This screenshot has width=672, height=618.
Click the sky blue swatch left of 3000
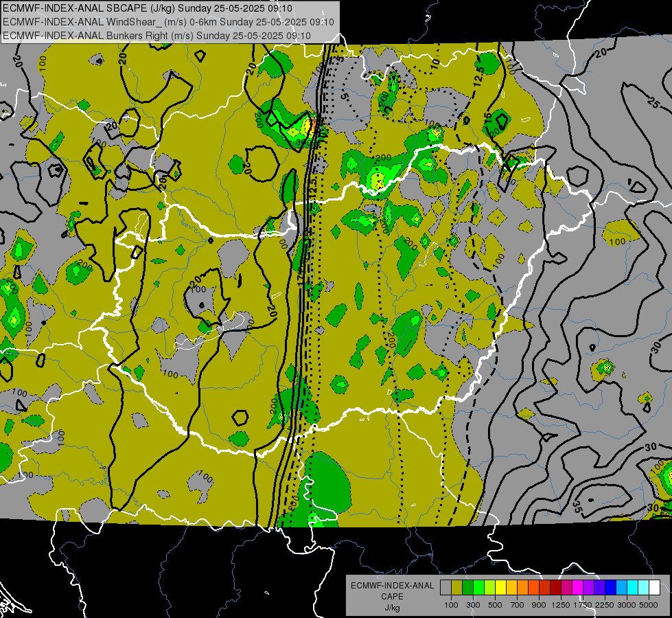tap(621, 588)
